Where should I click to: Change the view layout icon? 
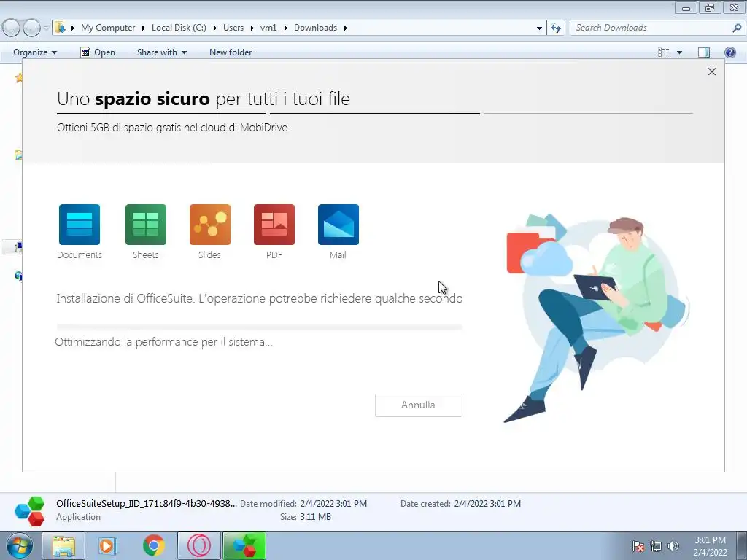coord(664,52)
